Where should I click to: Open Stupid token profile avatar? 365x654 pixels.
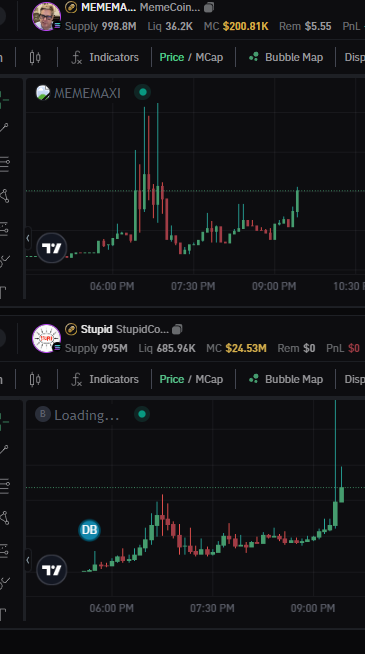pyautogui.click(x=46, y=338)
